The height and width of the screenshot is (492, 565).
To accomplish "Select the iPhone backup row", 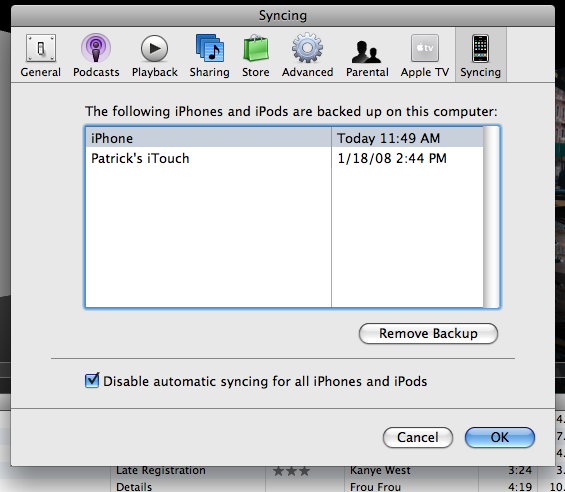I will click(x=284, y=138).
